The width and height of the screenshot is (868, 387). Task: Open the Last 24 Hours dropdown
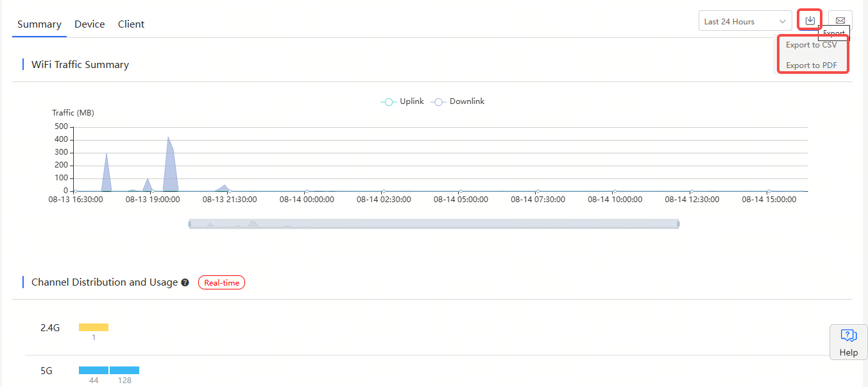pos(745,21)
